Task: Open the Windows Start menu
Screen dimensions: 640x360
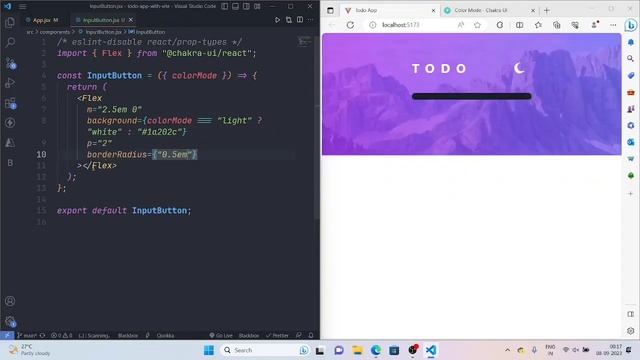Action: [209, 350]
